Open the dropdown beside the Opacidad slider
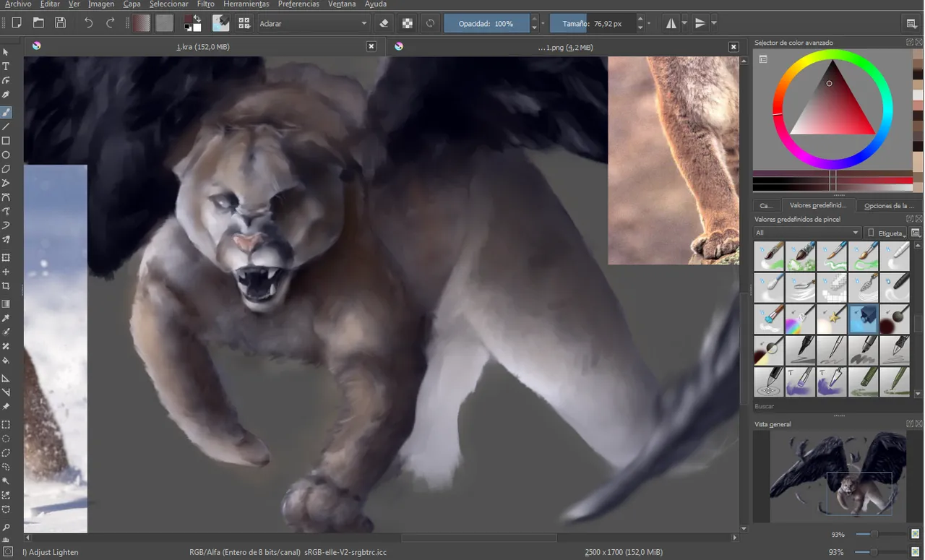 click(543, 23)
